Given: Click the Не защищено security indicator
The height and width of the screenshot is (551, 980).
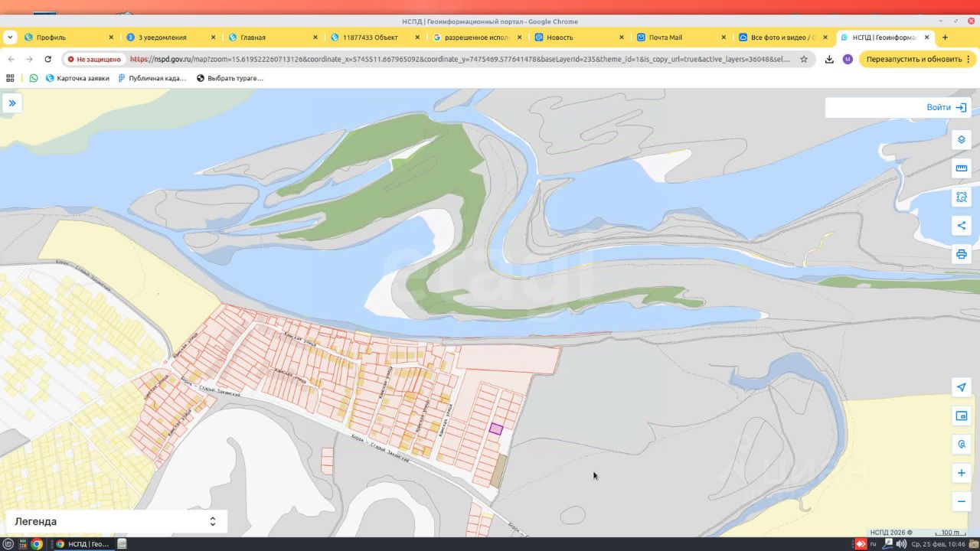Looking at the screenshot, I should pyautogui.click(x=93, y=59).
